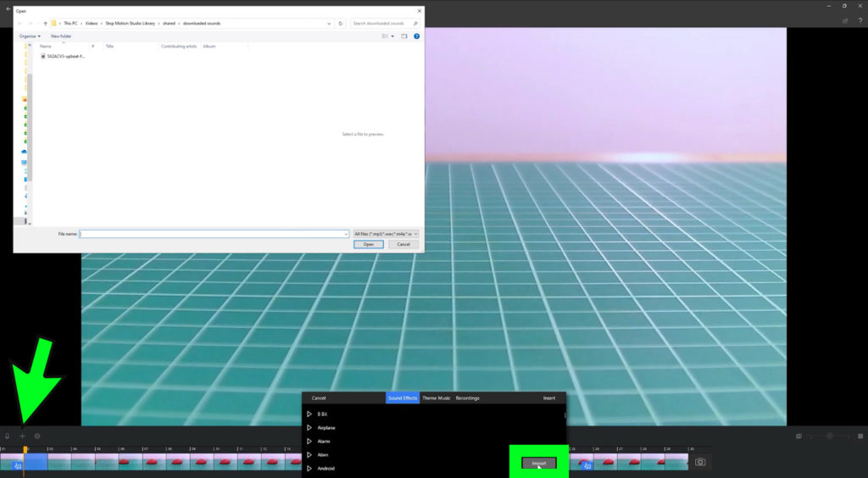Click This PC in the breadcrumb path
The image size is (868, 478).
point(70,23)
